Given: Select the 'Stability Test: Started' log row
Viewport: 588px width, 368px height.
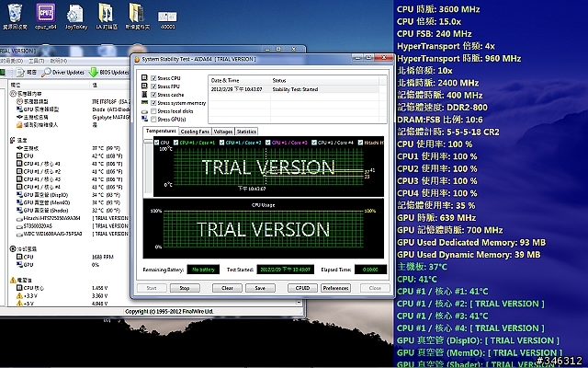Looking at the screenshot, I should [294, 89].
